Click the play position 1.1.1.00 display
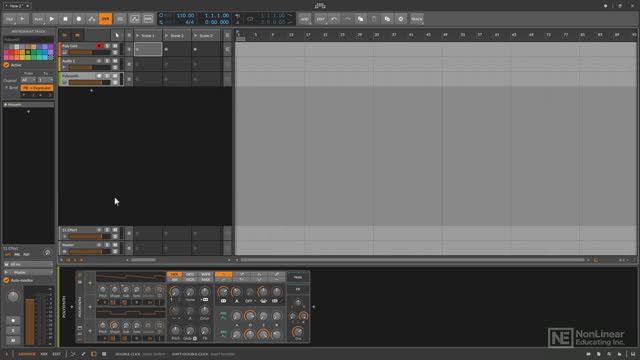640x360 pixels. click(x=217, y=16)
